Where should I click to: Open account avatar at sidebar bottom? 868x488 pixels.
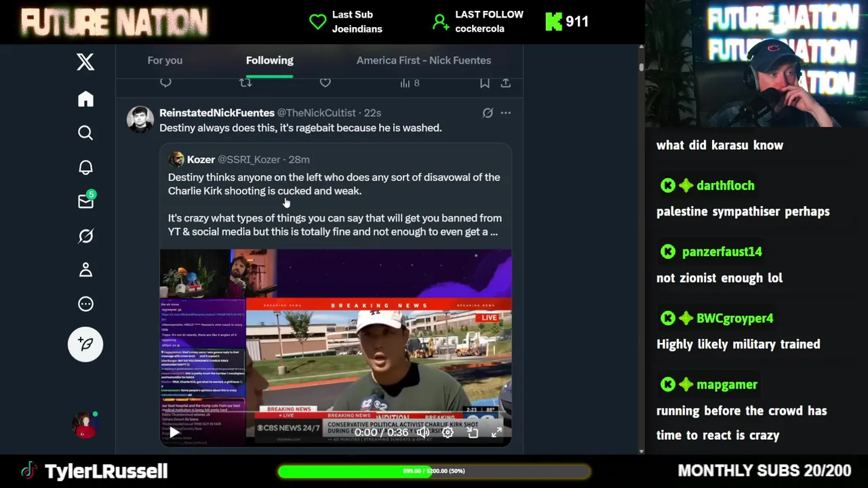85,425
